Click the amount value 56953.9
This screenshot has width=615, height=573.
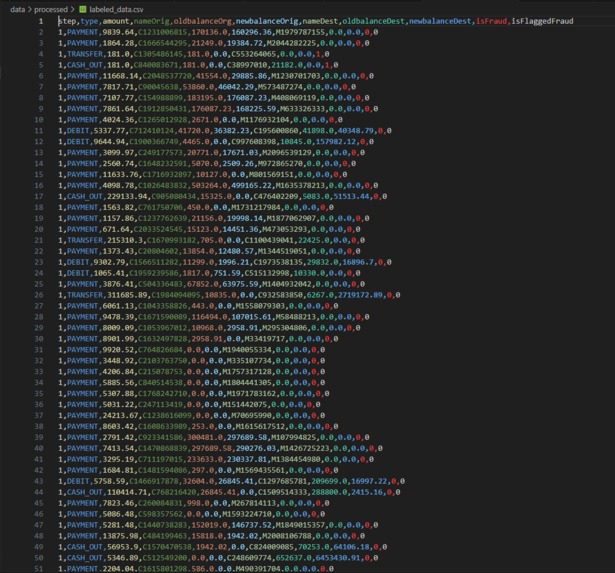123,547
